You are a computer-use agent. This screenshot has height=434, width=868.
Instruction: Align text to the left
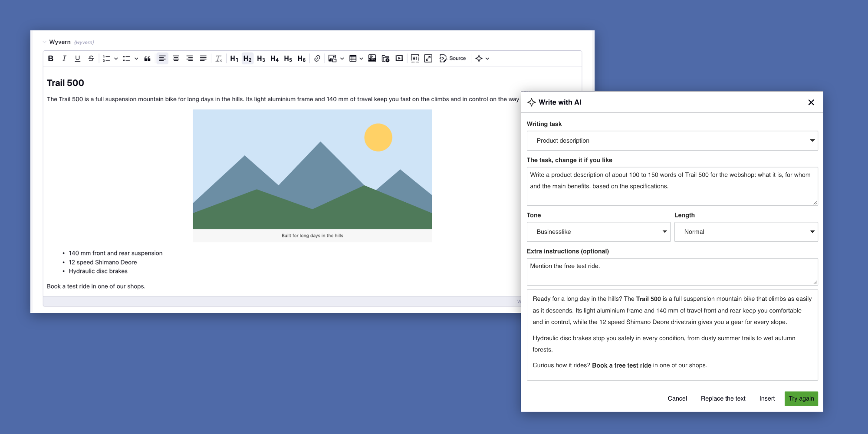click(162, 59)
